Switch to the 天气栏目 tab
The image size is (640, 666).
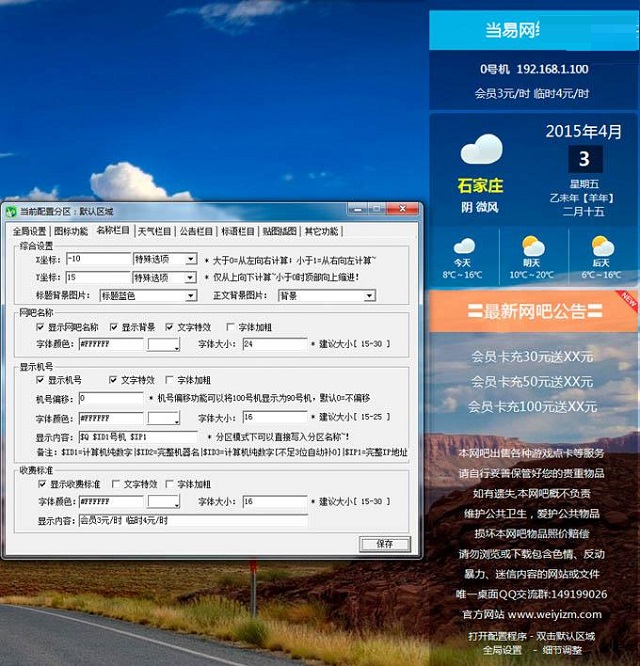click(x=155, y=231)
